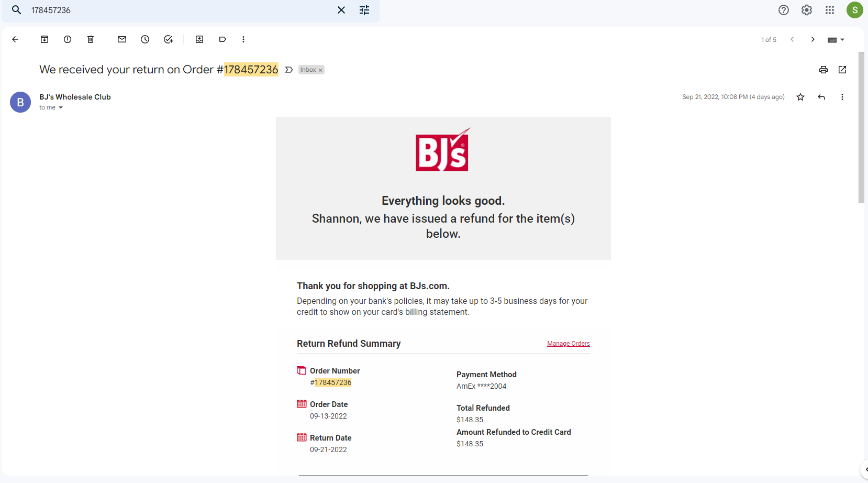
Task: Star this message from BJ's
Action: [800, 97]
